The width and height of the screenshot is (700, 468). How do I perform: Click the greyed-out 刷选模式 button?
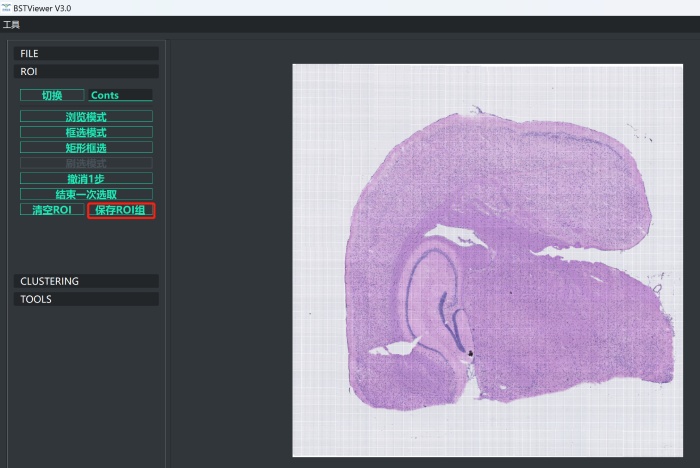tap(86, 163)
